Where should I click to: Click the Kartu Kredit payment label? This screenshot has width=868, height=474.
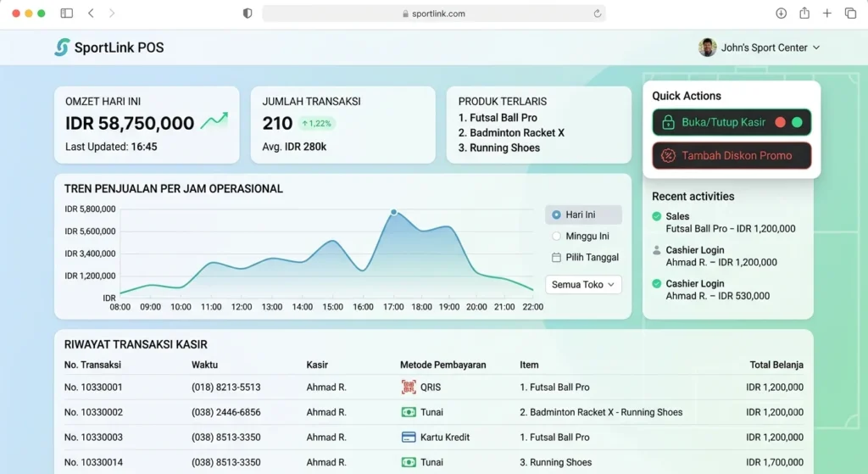click(x=445, y=437)
